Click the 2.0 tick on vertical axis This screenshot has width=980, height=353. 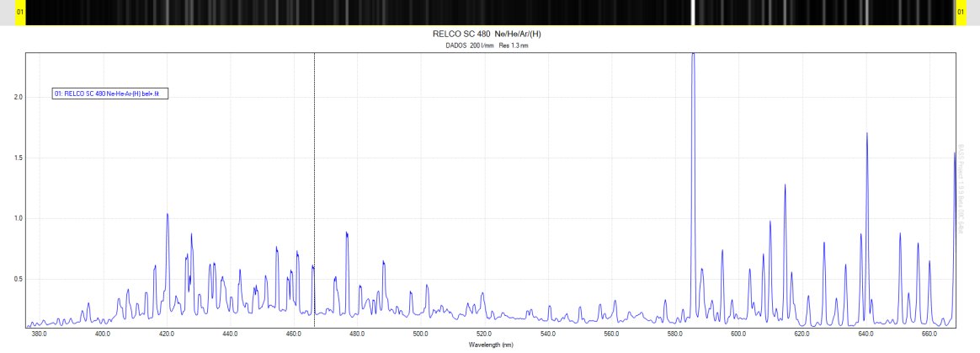point(16,97)
